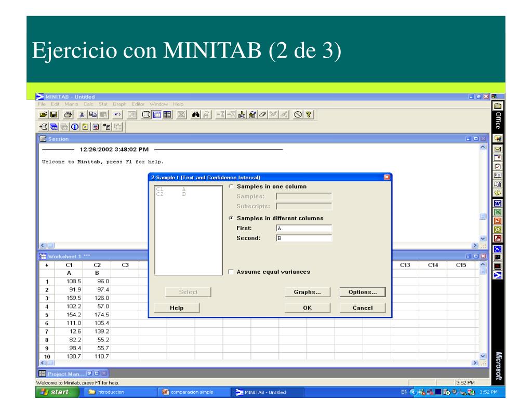Screen dimensions: 532x399
Task: Click column header C14 in worksheet
Action: [x=433, y=265]
